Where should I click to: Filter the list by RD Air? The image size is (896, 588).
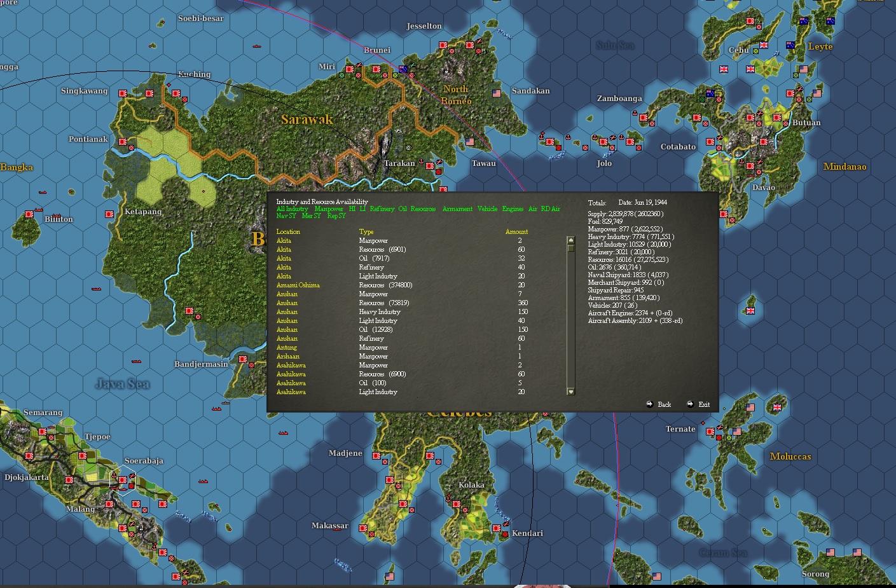click(551, 209)
